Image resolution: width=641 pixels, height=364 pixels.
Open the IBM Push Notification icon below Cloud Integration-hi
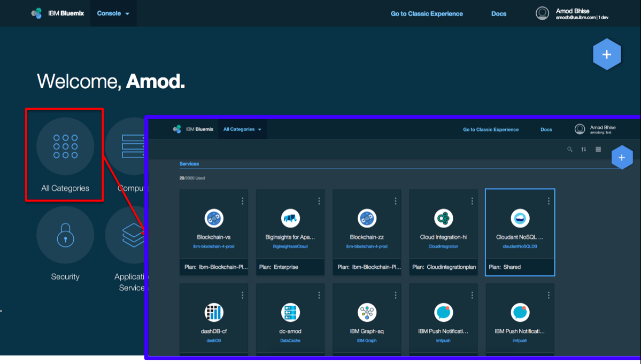pos(443,313)
